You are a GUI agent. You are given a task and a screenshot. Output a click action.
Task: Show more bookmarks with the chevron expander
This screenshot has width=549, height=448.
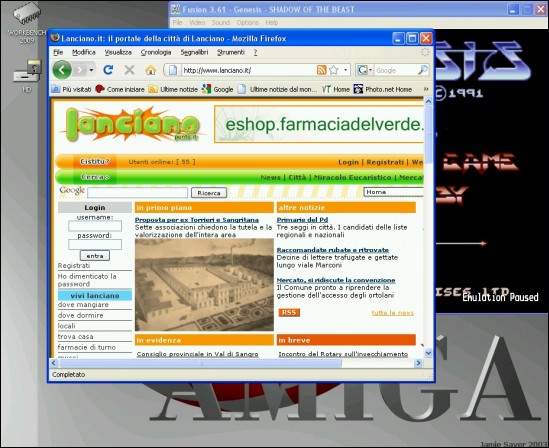[426, 89]
